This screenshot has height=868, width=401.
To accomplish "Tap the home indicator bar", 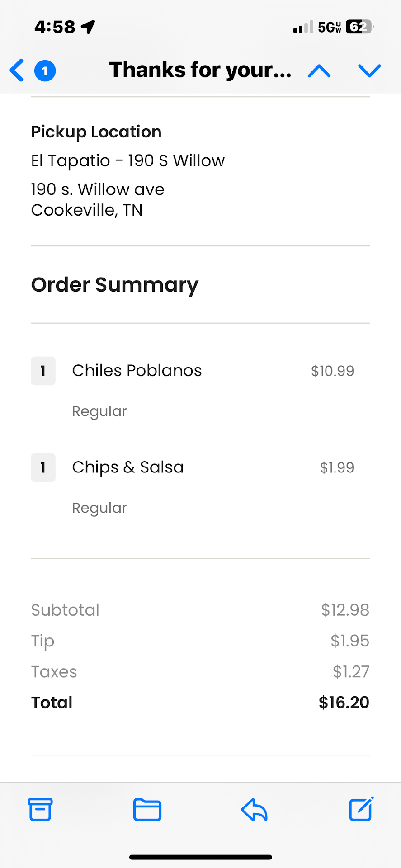I will 200,857.
